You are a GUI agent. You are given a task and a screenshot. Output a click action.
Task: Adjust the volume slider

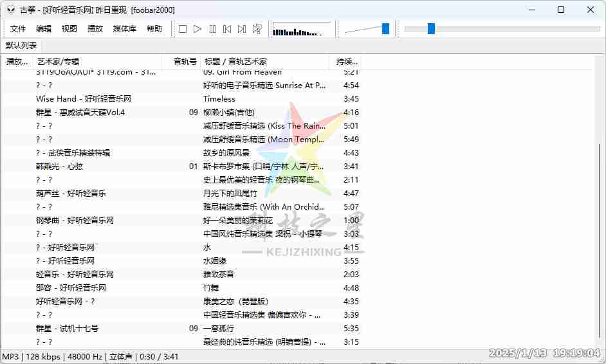[x=367, y=29]
